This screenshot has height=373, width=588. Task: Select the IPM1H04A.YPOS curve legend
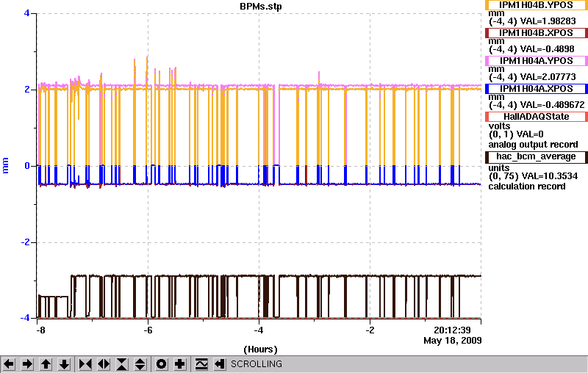(537, 61)
